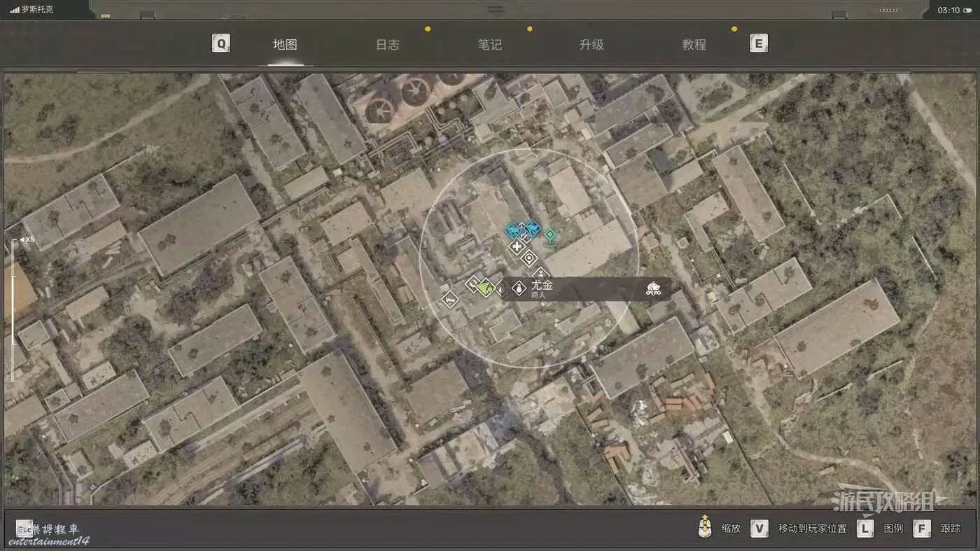Open the 日志 (Journal) tab

coord(387,45)
